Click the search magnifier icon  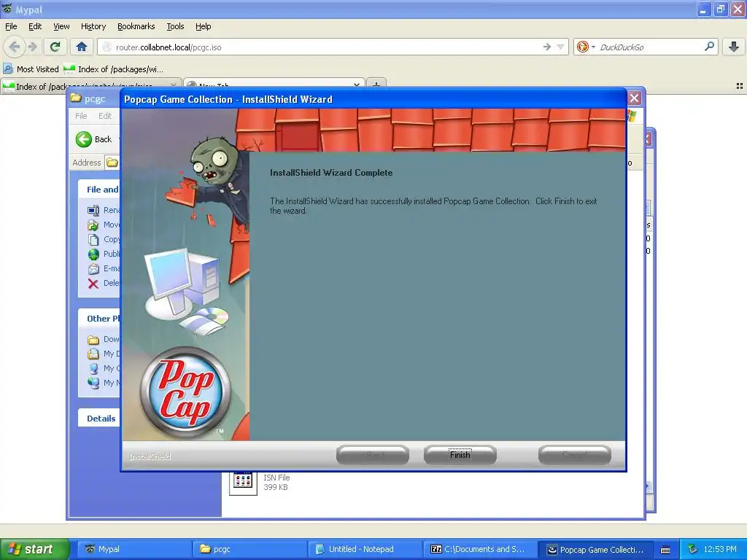709,47
